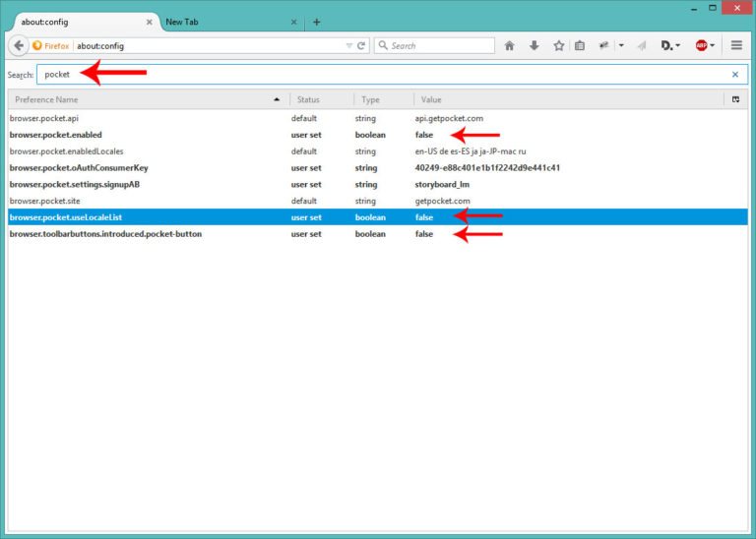Click the browser toolbar Search box

[434, 46]
